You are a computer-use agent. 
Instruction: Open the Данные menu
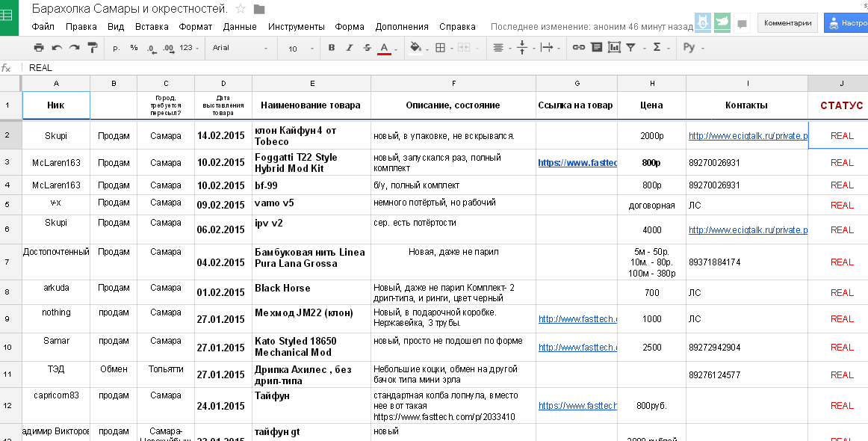click(240, 27)
